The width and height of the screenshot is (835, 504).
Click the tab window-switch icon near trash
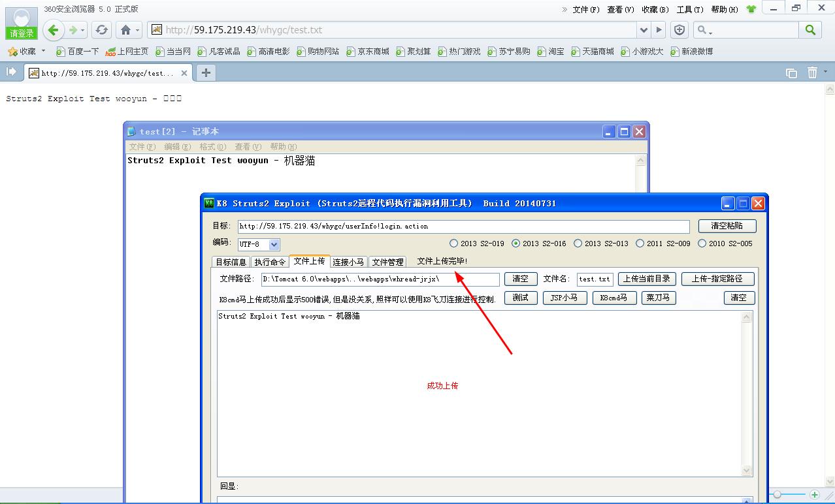791,73
